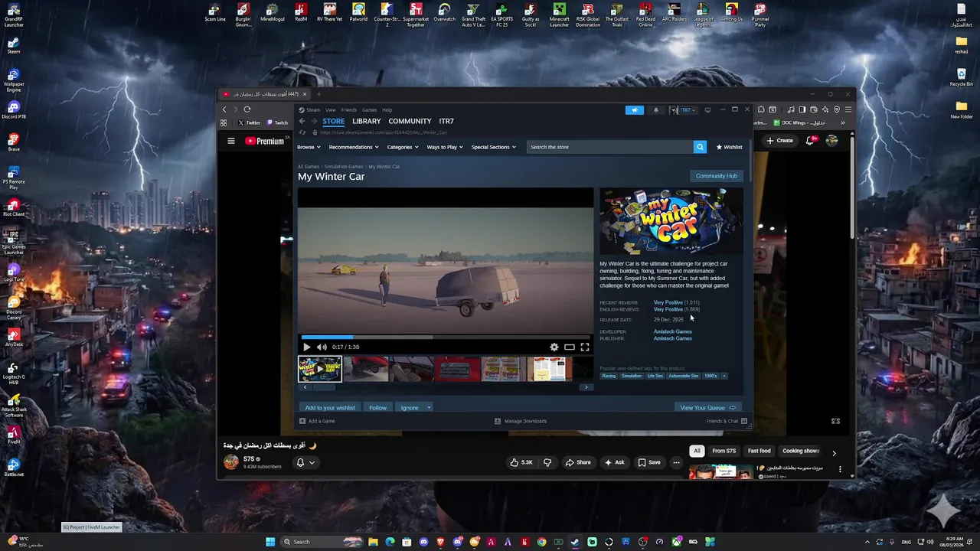The width and height of the screenshot is (980, 551).
Task: Open Simulation Games breadcrumb
Action: [x=343, y=166]
